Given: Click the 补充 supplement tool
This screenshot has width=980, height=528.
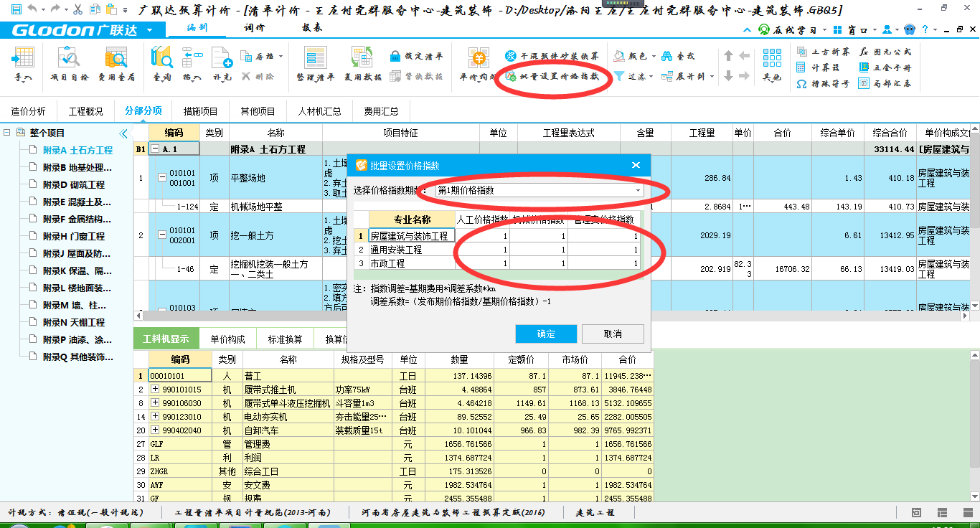Looking at the screenshot, I should [x=222, y=64].
